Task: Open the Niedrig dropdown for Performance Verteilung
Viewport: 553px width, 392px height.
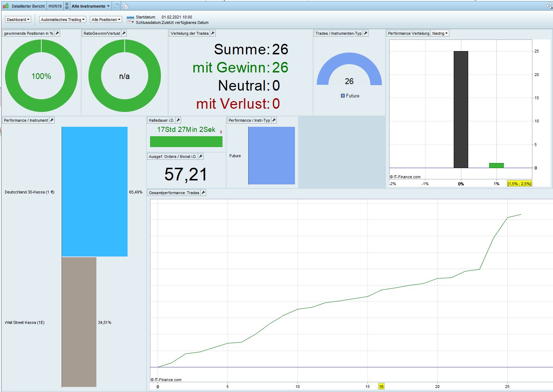Action: pyautogui.click(x=440, y=33)
